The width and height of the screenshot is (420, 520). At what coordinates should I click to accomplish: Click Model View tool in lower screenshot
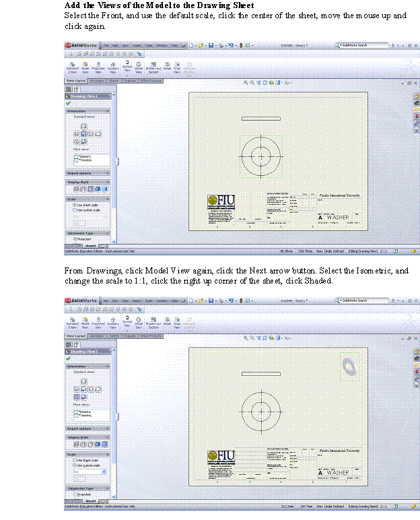click(x=85, y=323)
